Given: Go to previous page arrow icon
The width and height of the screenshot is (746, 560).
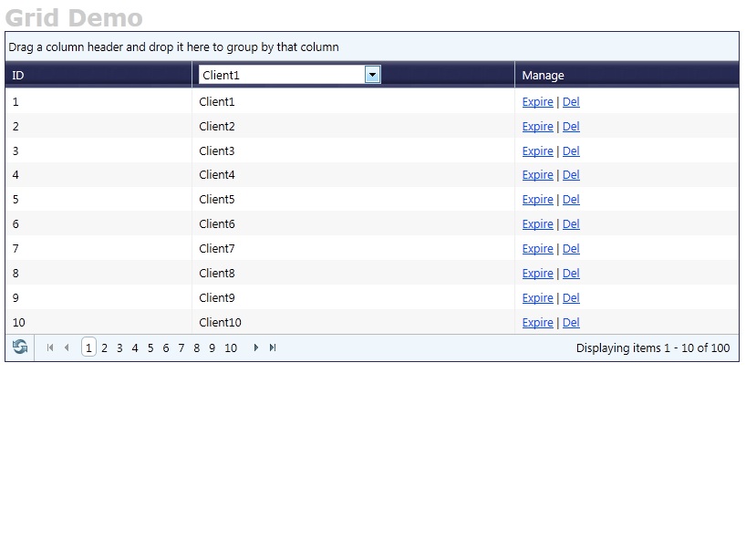Looking at the screenshot, I should point(67,347).
